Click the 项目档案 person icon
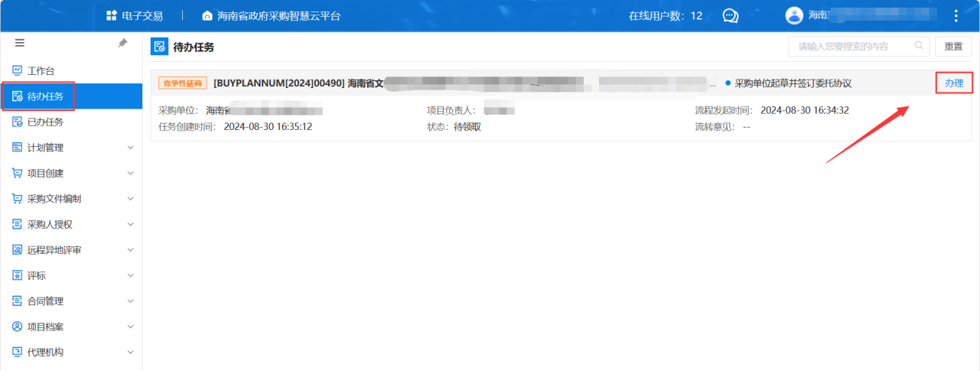This screenshot has height=371, width=980. click(x=17, y=327)
